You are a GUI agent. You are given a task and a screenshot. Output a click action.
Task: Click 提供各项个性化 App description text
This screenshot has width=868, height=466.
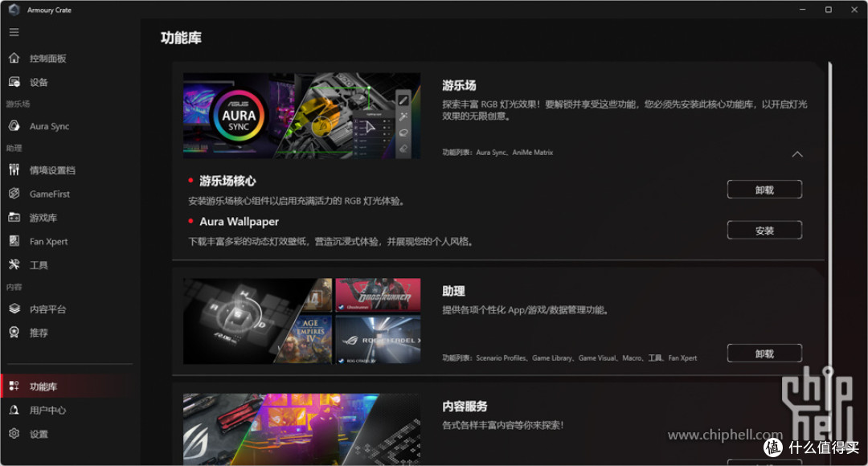(526, 310)
